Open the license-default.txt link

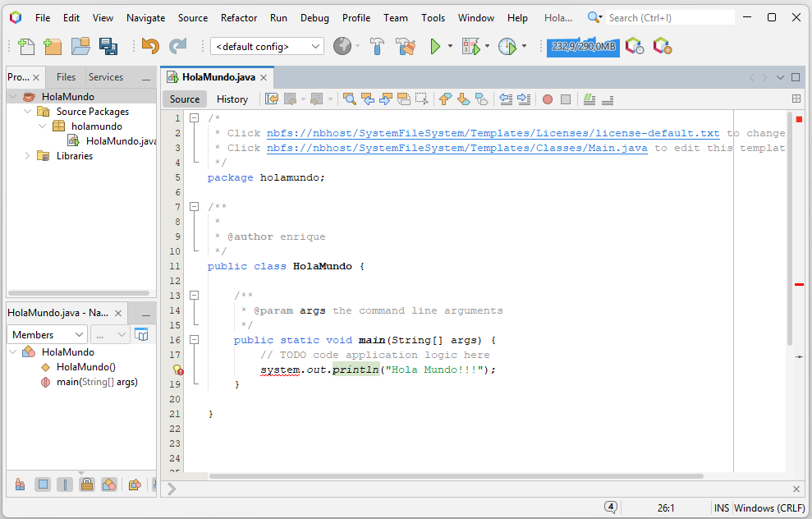(x=493, y=133)
